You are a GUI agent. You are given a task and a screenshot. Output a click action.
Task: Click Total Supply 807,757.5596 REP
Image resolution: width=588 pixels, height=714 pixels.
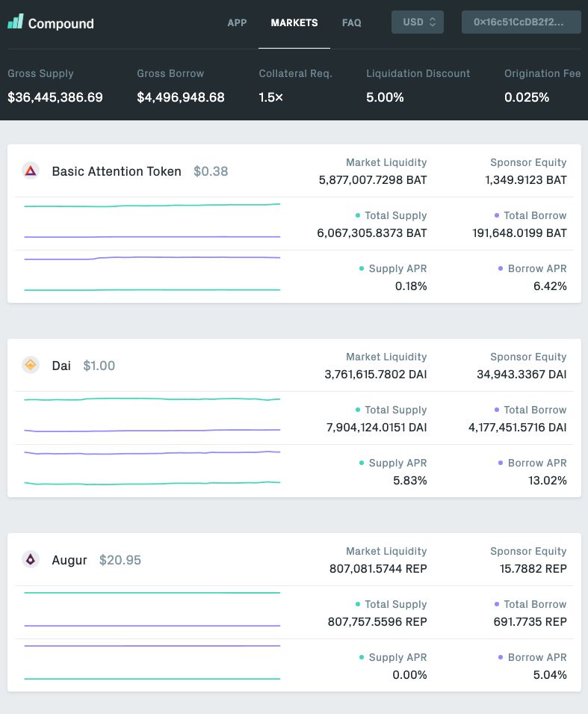(377, 622)
